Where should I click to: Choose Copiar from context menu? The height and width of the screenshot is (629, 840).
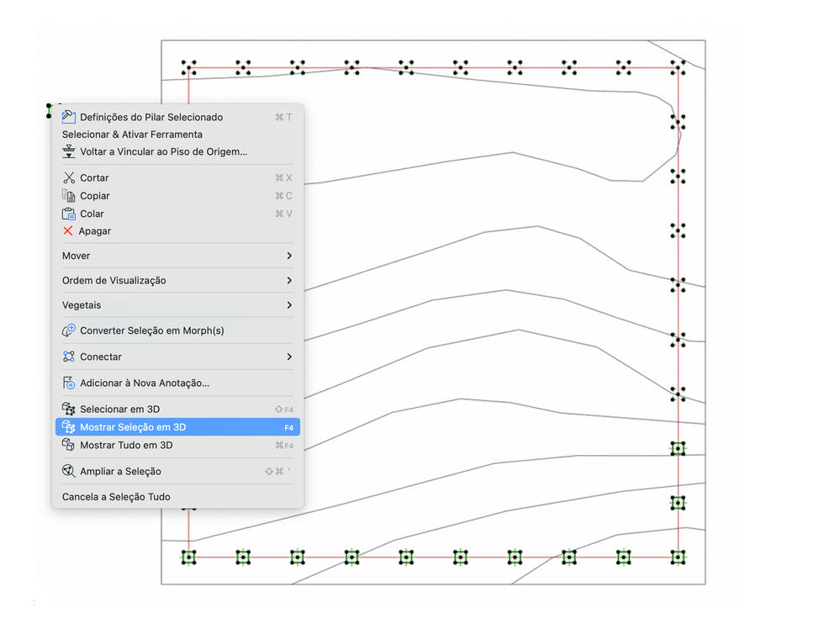177,196
